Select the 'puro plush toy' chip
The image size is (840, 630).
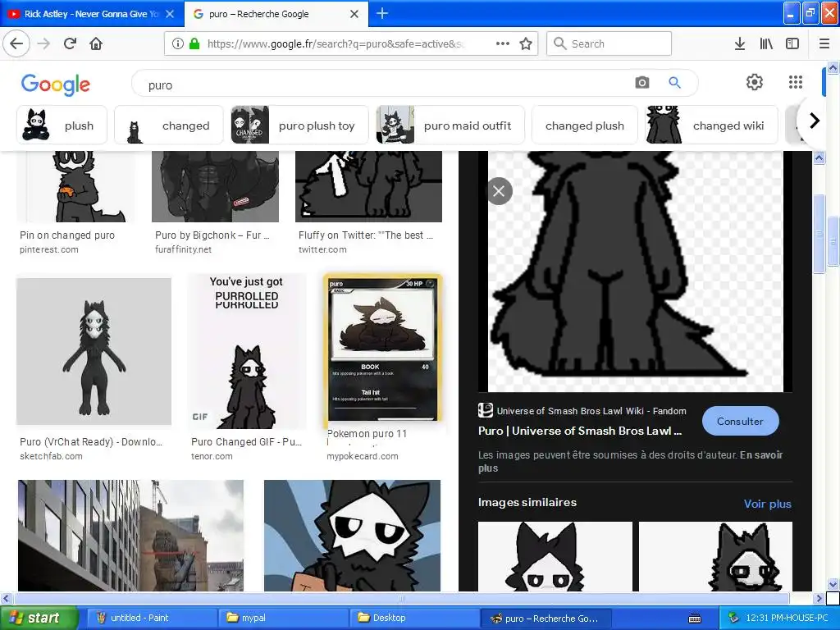(x=299, y=126)
